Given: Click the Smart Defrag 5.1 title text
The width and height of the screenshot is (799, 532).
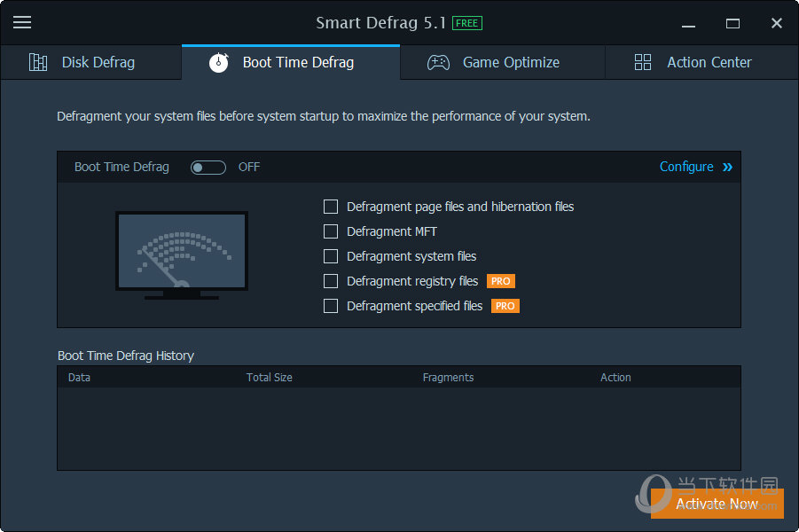Looking at the screenshot, I should tap(380, 23).
